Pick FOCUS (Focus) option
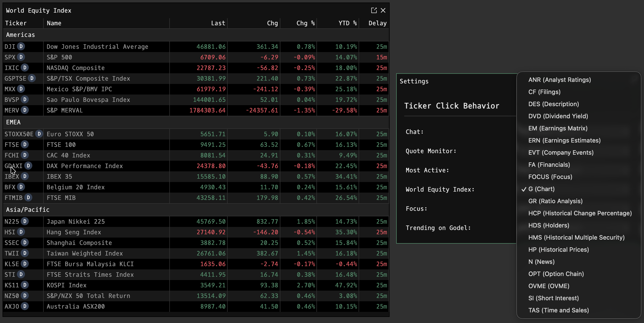This screenshot has height=323, width=644. coord(579,177)
